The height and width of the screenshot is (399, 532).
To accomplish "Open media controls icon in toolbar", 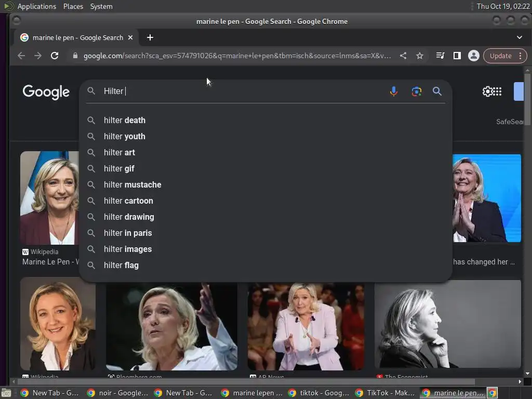I will pyautogui.click(x=440, y=56).
